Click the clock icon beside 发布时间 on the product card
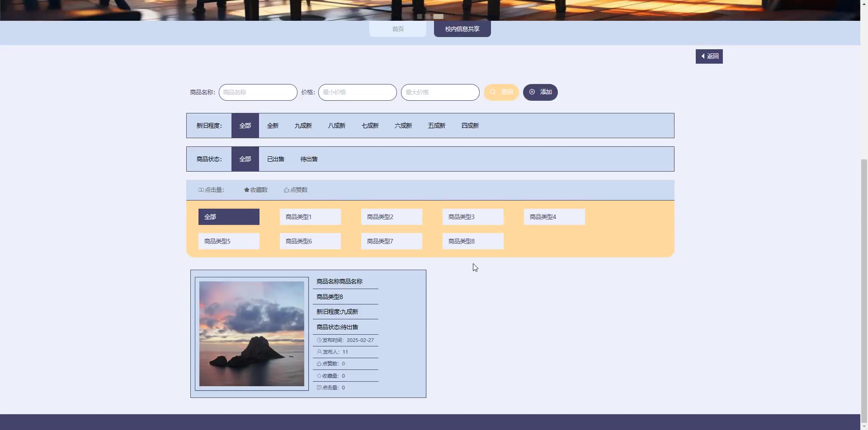This screenshot has height=430, width=868. click(x=318, y=340)
